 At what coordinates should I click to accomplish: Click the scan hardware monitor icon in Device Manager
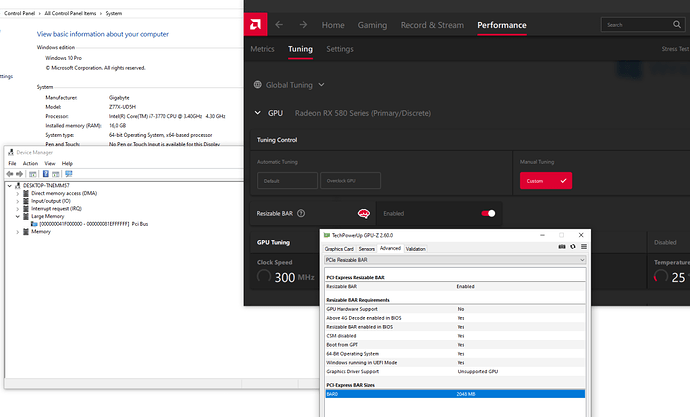(69, 174)
